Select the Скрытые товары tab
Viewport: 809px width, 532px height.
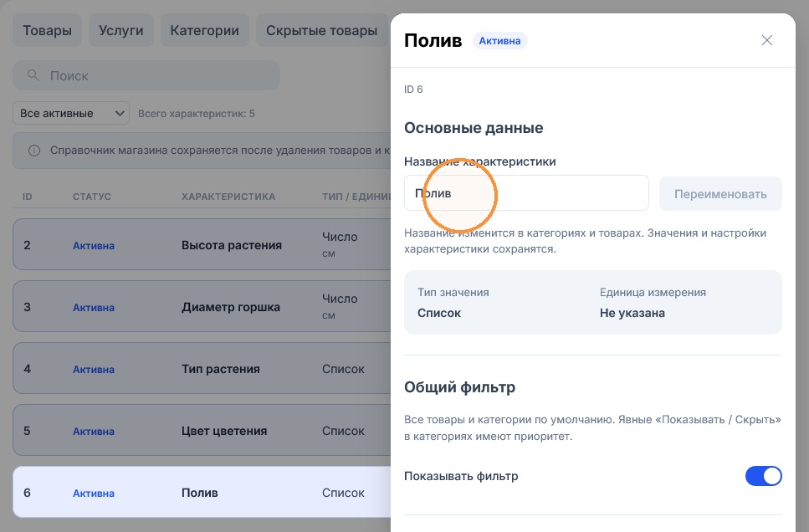pos(321,30)
